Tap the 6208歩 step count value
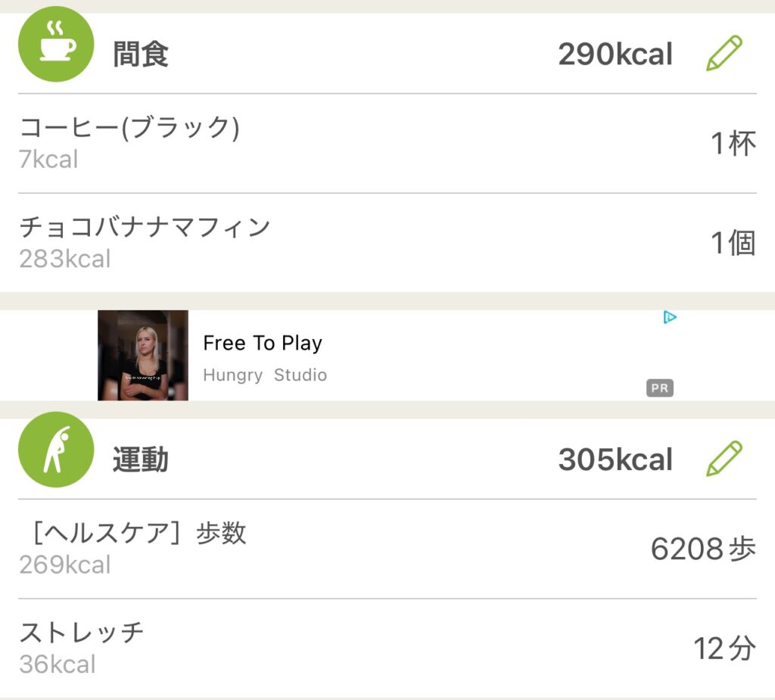Image resolution: width=775 pixels, height=700 pixels. tap(702, 549)
